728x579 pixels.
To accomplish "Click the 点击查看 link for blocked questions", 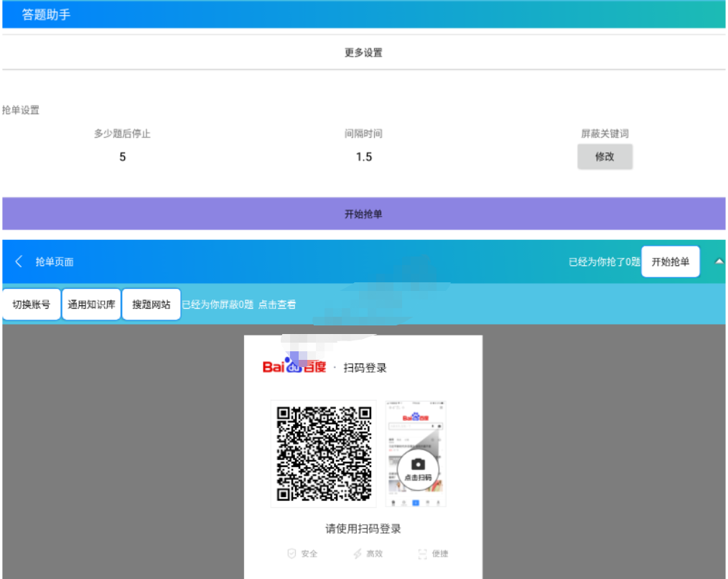I will pos(277,305).
